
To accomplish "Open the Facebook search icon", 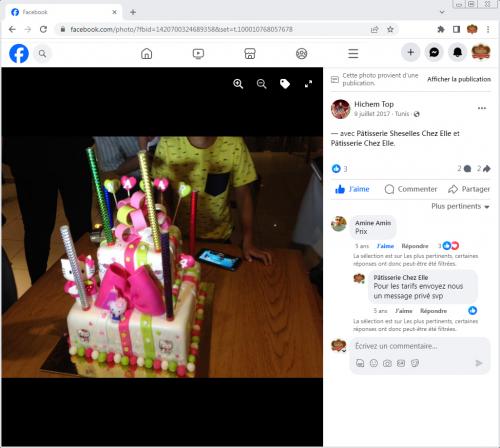I will tap(42, 53).
